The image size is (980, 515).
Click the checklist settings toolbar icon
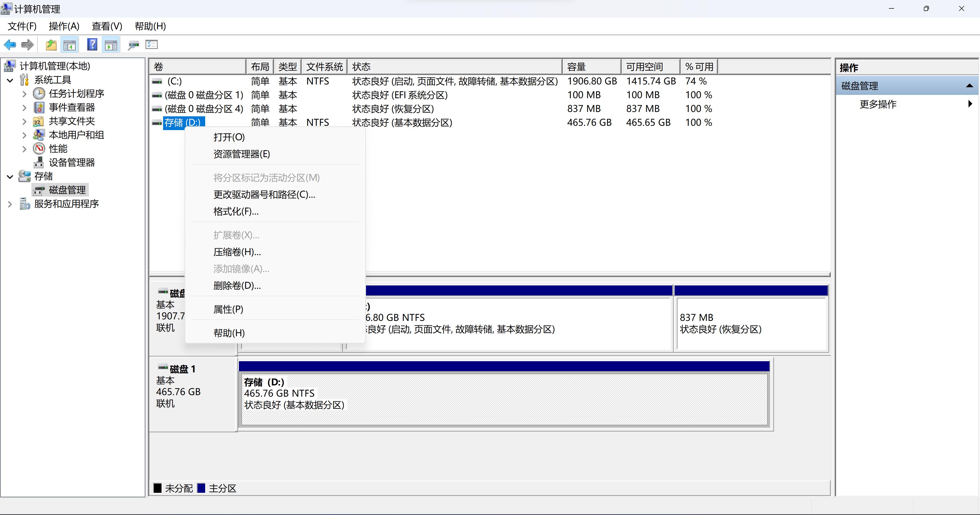point(151,45)
